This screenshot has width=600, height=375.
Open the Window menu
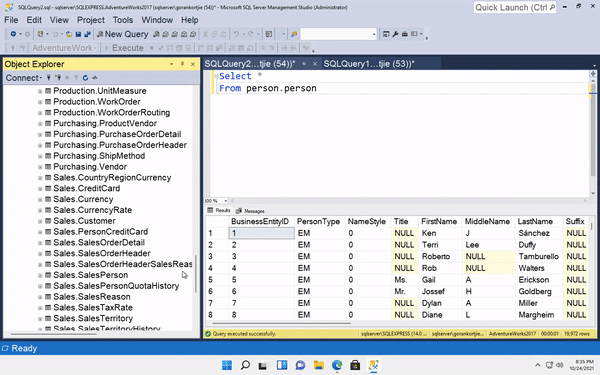[x=157, y=20]
